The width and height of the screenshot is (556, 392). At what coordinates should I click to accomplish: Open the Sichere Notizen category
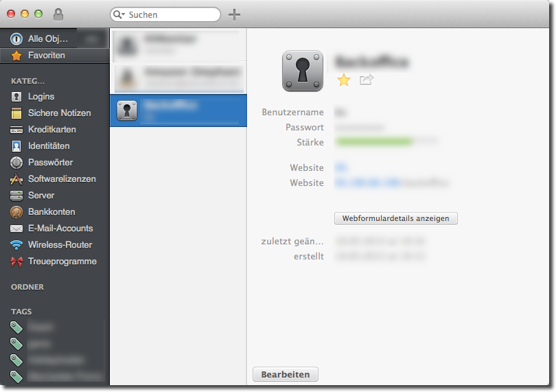click(59, 113)
